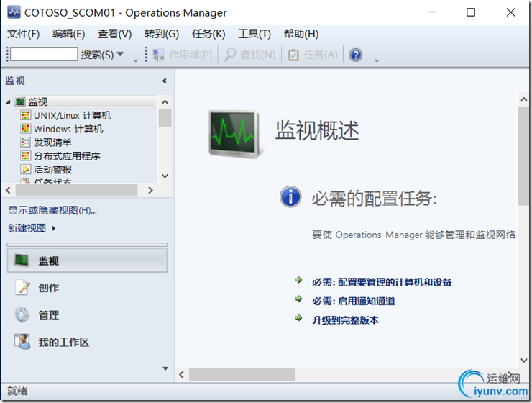Switch to the 监视 workspace button

pyautogui.click(x=87, y=261)
